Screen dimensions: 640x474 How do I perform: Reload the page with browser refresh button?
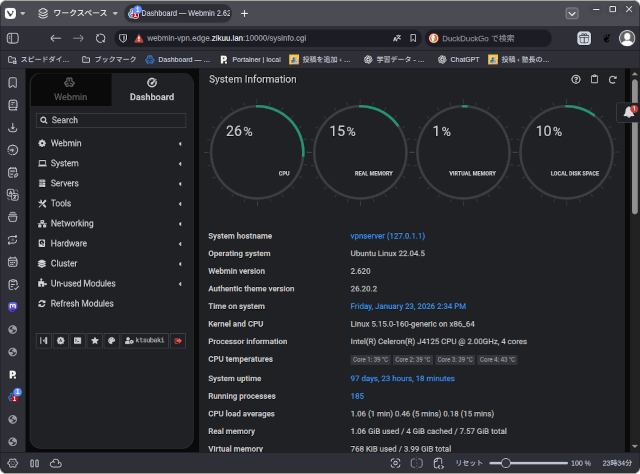[100, 38]
